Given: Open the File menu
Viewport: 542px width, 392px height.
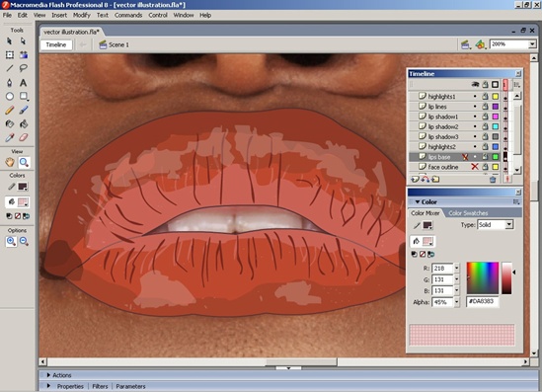Looking at the screenshot, I should (7, 15).
